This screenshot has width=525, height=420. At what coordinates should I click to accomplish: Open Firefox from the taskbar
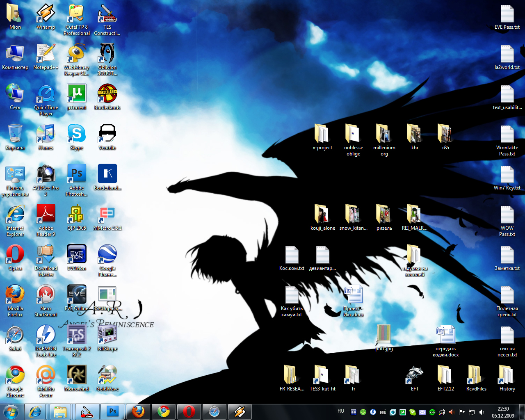[138, 411]
